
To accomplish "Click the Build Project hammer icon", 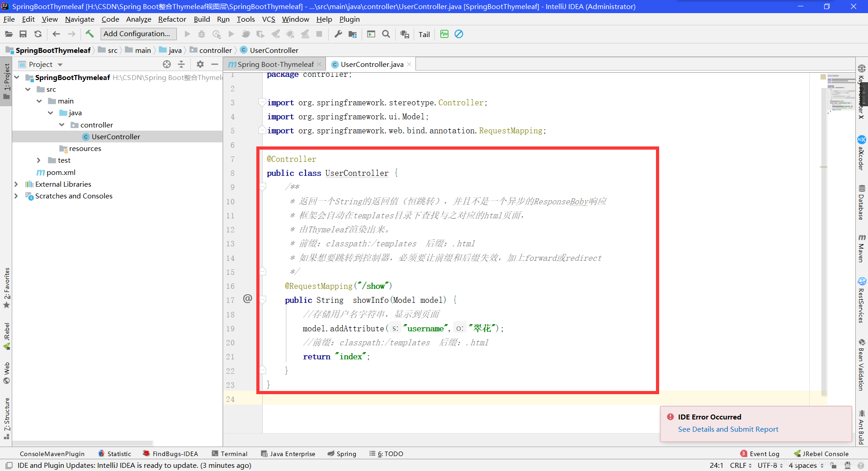I will 90,34.
